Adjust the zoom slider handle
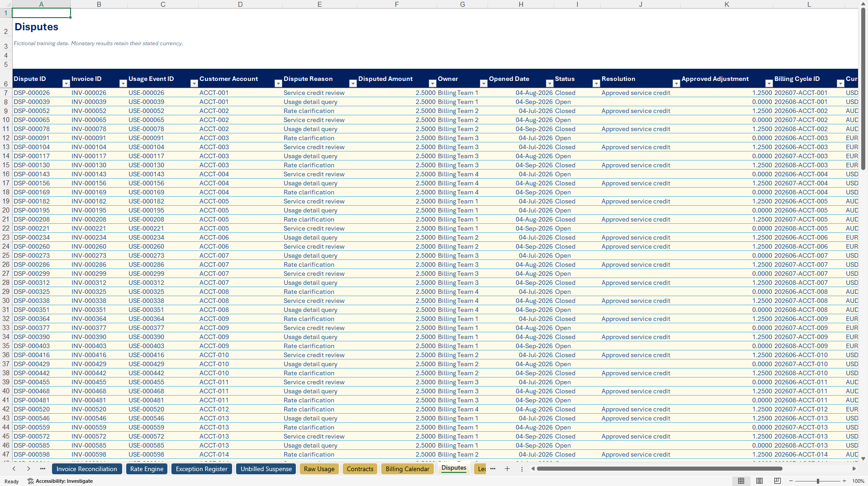The height and width of the screenshot is (486, 868). (818, 481)
